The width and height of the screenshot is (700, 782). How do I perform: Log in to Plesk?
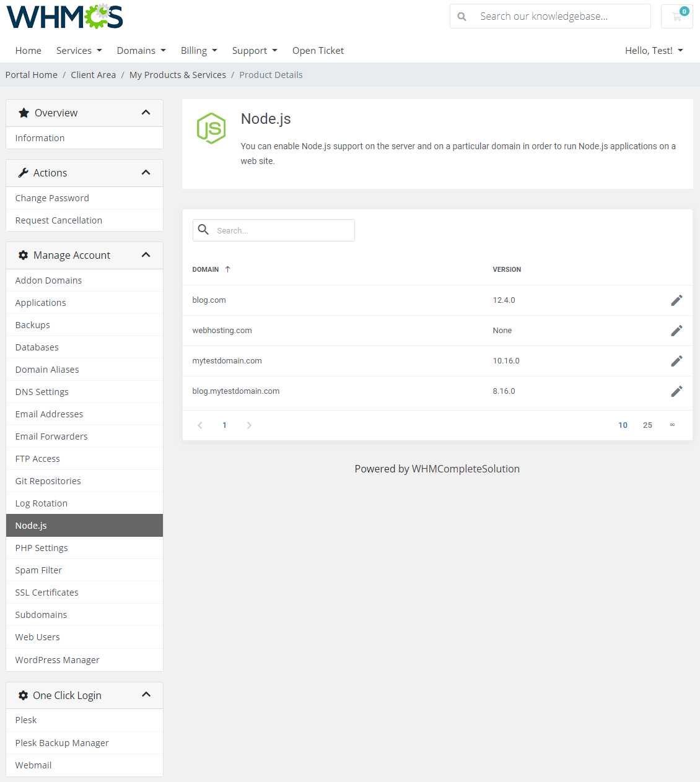[x=84, y=720]
